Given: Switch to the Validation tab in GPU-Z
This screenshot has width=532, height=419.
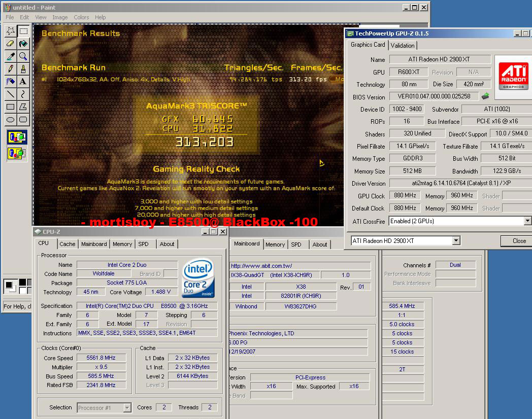Looking at the screenshot, I should [403, 46].
